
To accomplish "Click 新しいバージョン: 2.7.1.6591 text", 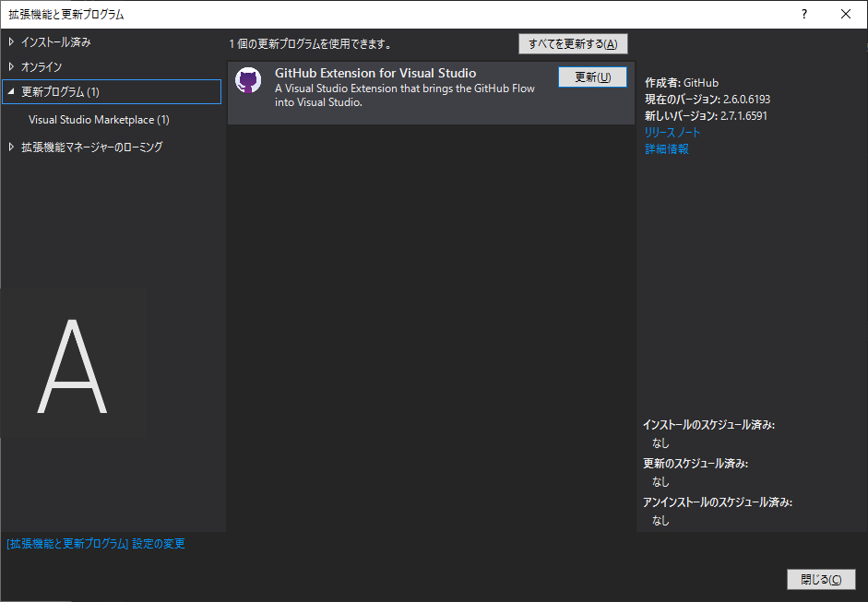I will pyautogui.click(x=706, y=115).
